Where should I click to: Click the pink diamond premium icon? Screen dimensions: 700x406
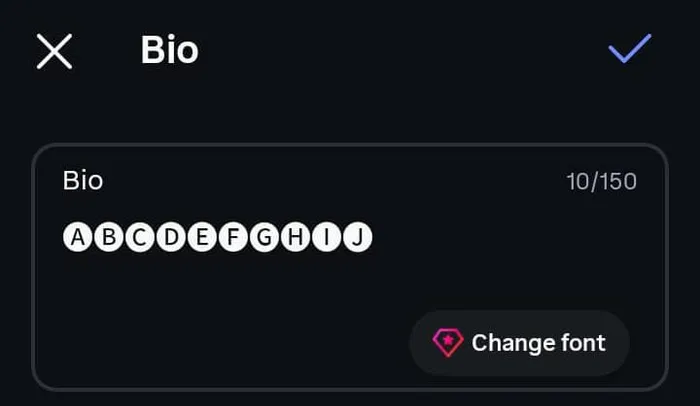tap(448, 343)
